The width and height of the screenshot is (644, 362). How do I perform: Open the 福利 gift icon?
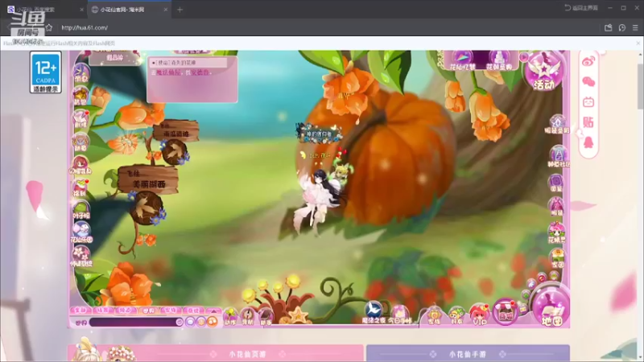coord(81,187)
